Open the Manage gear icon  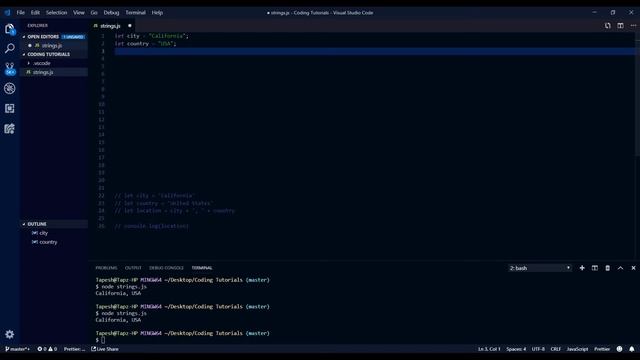pos(10,334)
